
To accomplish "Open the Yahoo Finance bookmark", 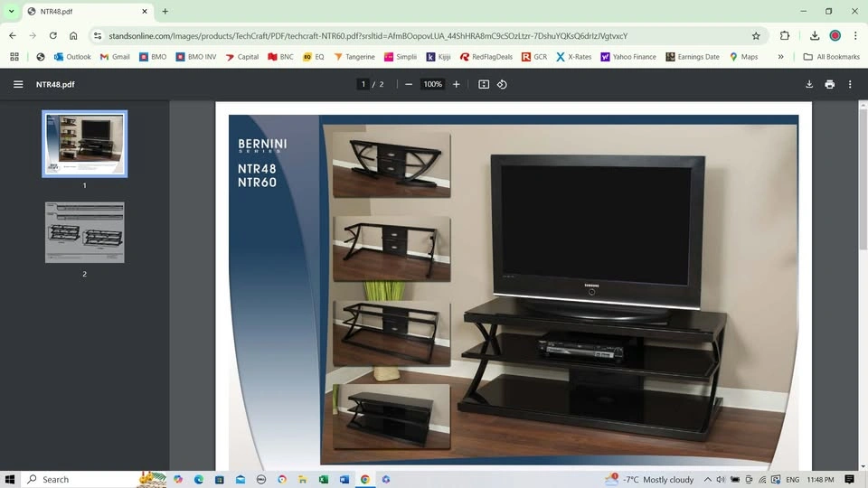I will [x=628, y=56].
